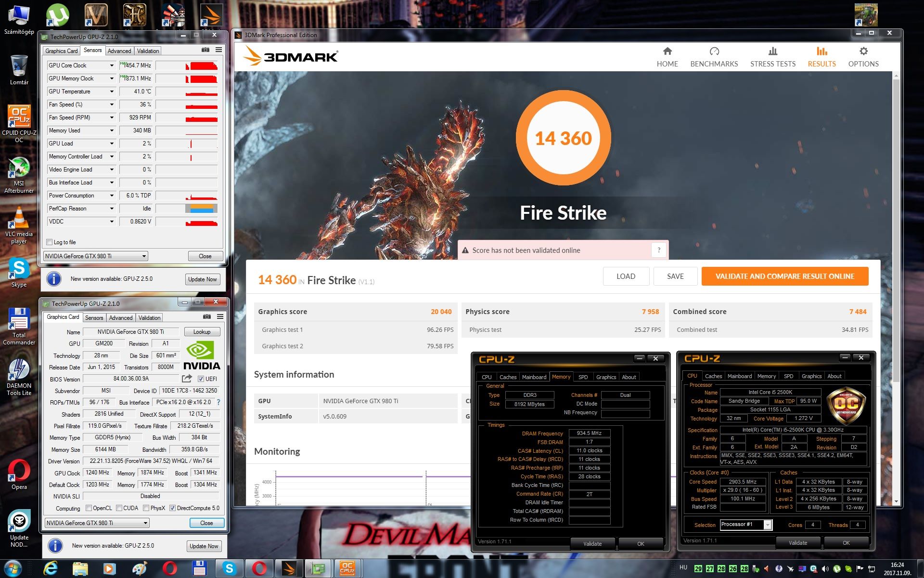
Task: Open the Processor #1 selection dropdown in CPU-Z
Action: 746,525
